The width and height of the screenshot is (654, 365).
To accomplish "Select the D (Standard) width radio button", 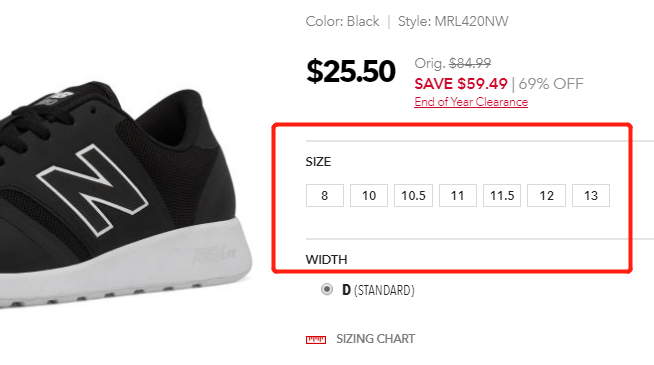I will [327, 289].
